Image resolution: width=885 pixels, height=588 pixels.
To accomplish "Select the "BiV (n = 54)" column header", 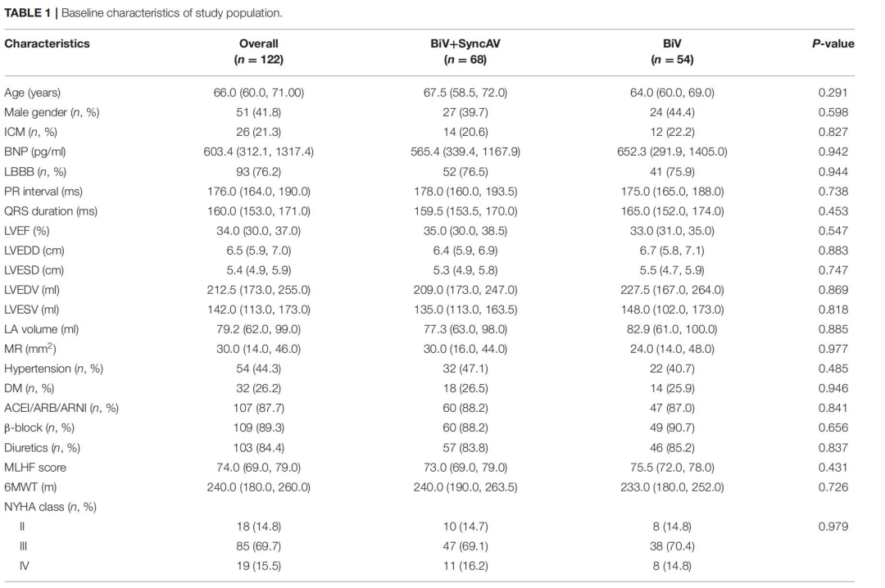I will coord(671,52).
